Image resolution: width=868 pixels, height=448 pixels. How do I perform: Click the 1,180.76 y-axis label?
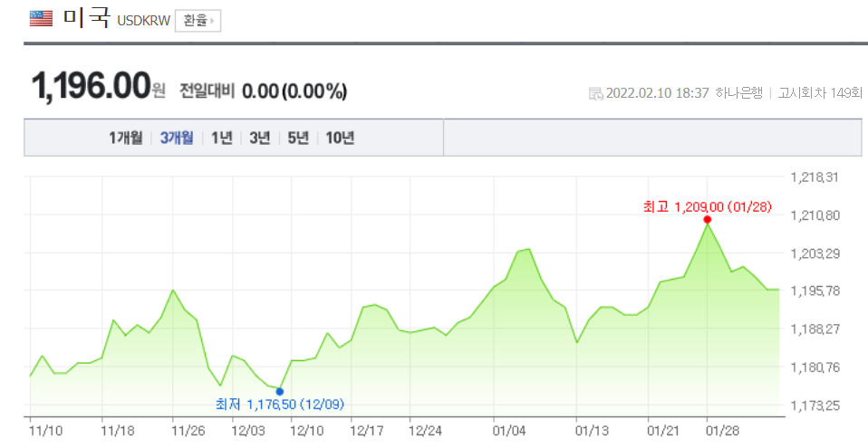(x=815, y=367)
